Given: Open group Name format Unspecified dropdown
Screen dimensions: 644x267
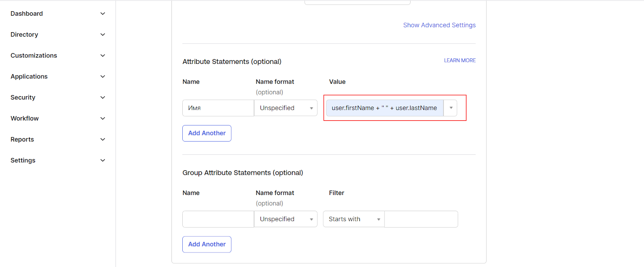Looking at the screenshot, I should point(286,219).
